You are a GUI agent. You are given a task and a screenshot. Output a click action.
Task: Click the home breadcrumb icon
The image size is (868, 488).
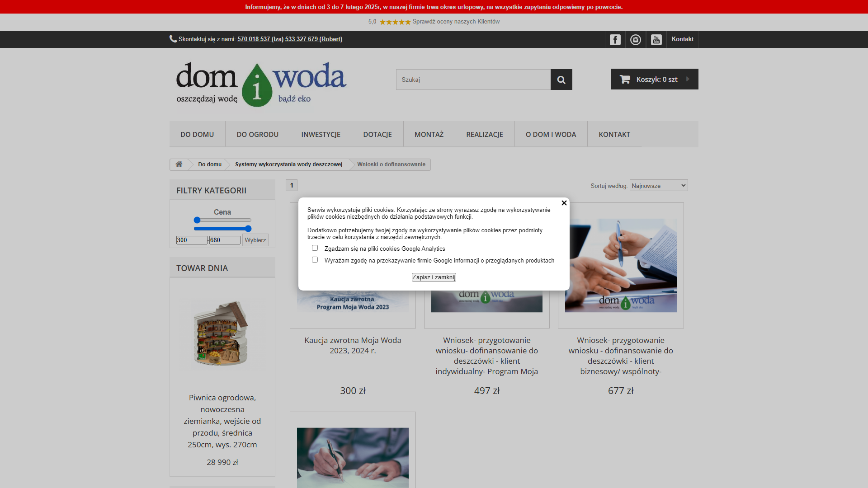tap(179, 164)
